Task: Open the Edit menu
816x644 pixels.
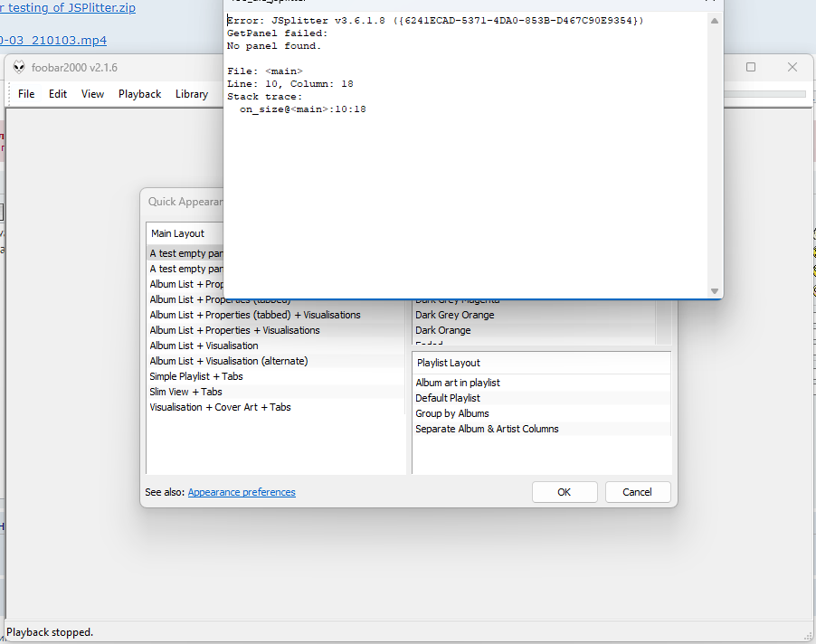Action: pos(58,94)
